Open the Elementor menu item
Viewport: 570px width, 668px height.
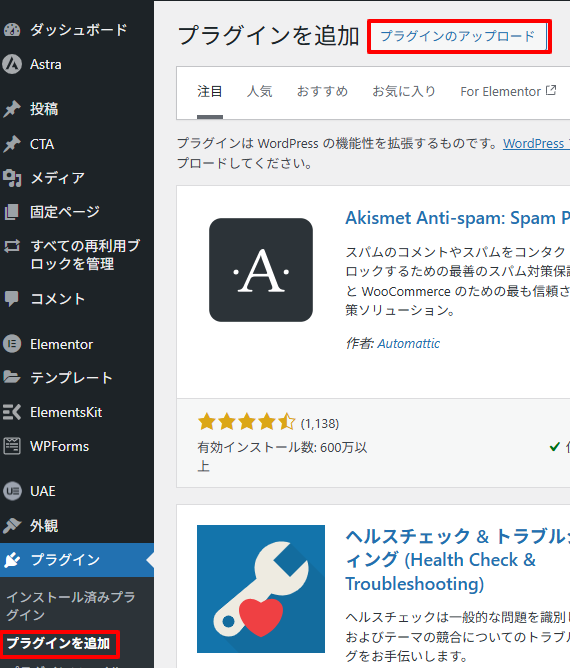pyautogui.click(x=61, y=344)
